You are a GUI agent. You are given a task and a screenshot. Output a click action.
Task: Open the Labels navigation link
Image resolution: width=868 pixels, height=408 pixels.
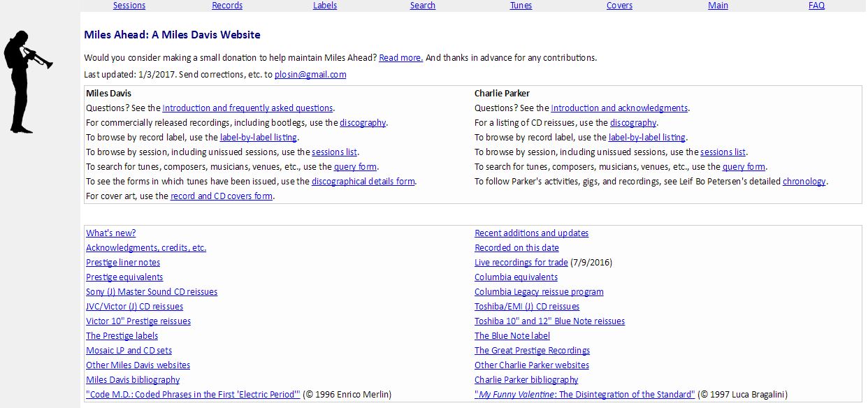(x=325, y=6)
